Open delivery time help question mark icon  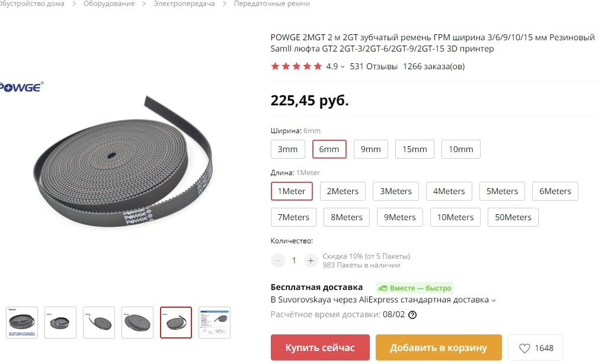[x=412, y=315]
